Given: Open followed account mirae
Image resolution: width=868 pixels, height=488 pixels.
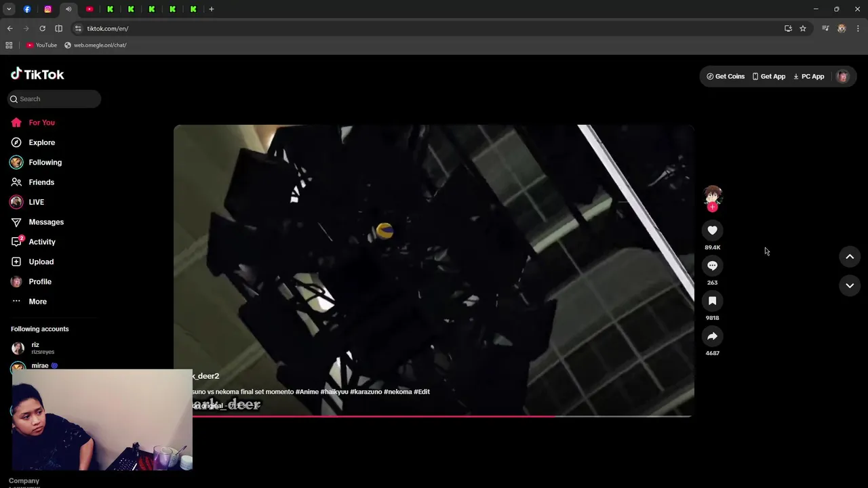Looking at the screenshot, I should (41, 366).
